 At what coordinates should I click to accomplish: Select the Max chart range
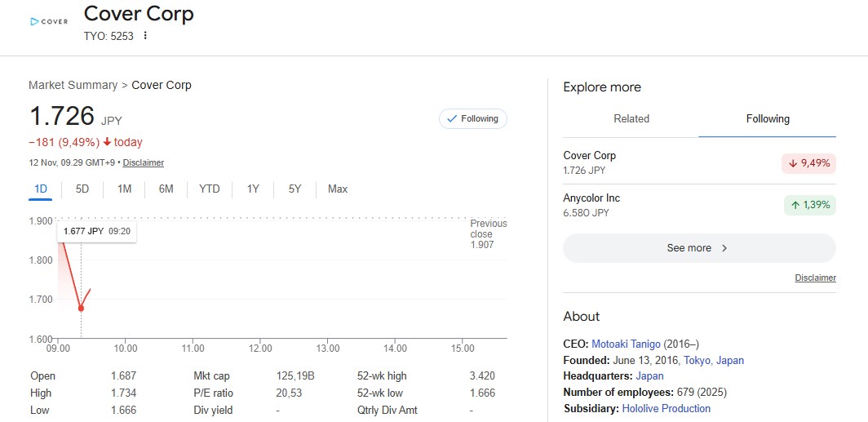tap(337, 189)
